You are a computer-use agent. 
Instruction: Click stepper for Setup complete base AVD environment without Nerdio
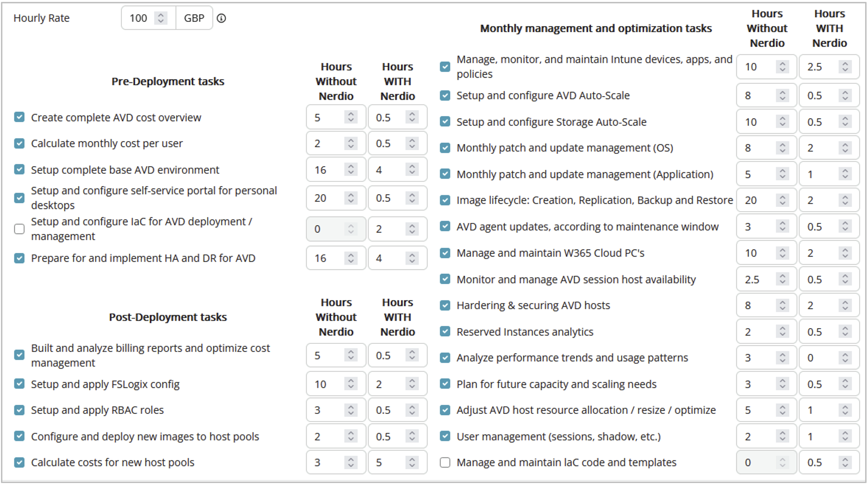[x=351, y=170]
